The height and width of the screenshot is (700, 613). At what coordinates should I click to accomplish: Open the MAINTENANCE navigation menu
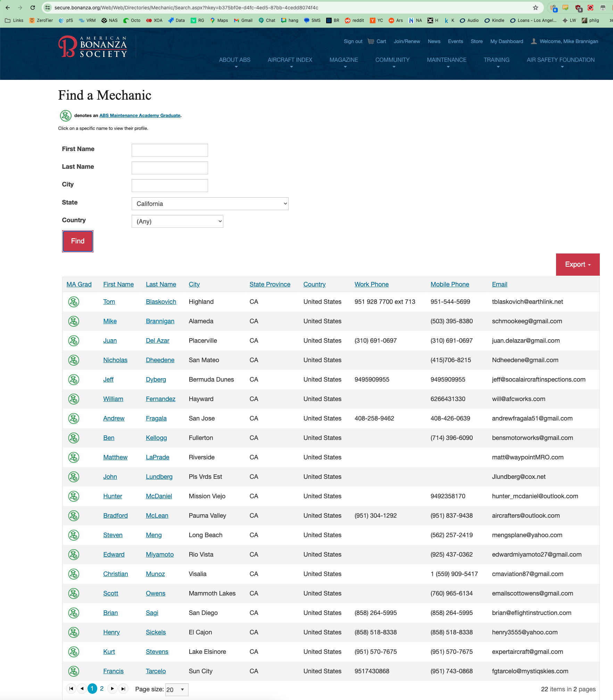(x=446, y=60)
